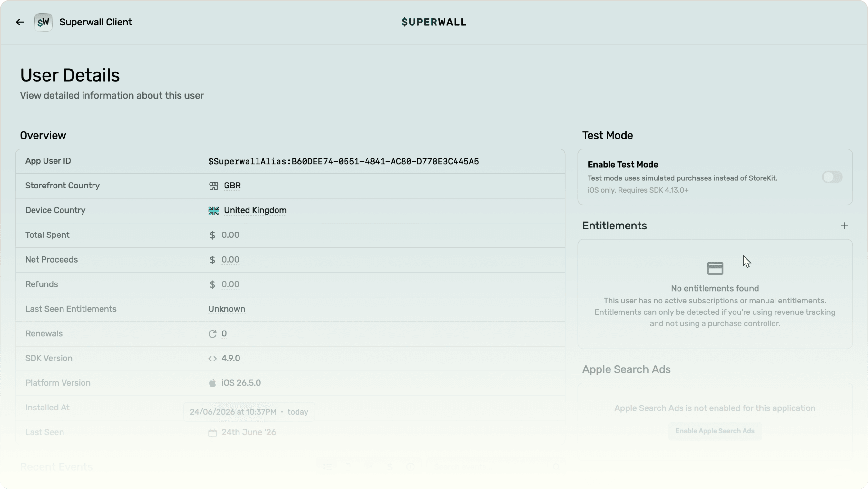The image size is (868, 499).
Task: Click the credit card icon in Entitlements panel
Action: pyautogui.click(x=715, y=268)
